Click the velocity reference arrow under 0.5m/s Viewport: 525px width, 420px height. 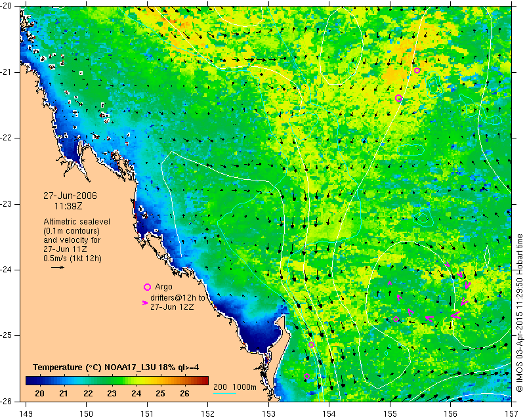(x=58, y=267)
